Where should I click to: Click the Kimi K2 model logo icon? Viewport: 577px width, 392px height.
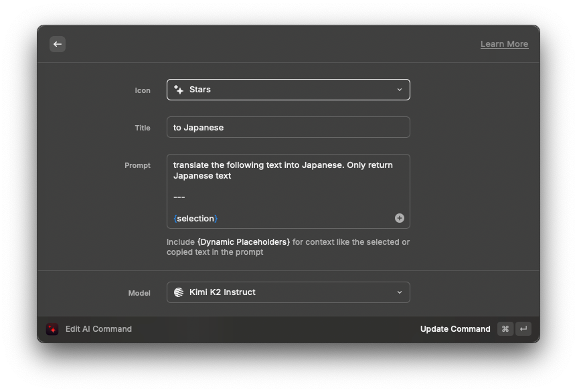point(179,292)
